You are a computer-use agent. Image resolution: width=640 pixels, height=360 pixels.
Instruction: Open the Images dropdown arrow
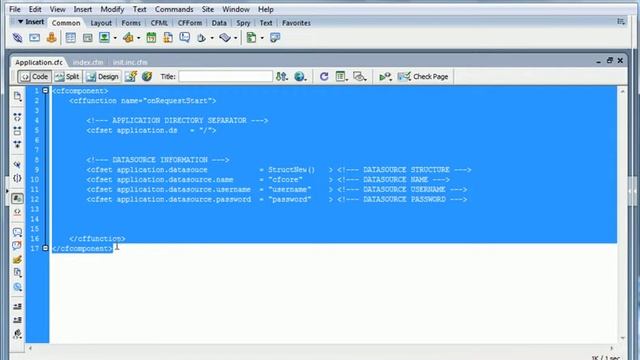[115, 38]
